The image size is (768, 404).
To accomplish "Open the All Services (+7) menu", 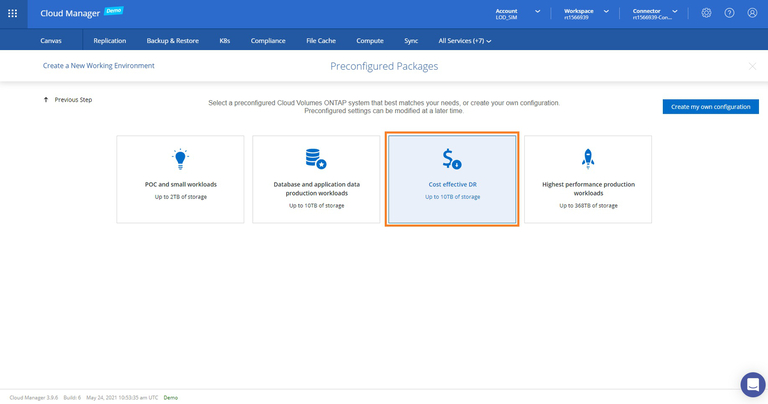I will 465,41.
